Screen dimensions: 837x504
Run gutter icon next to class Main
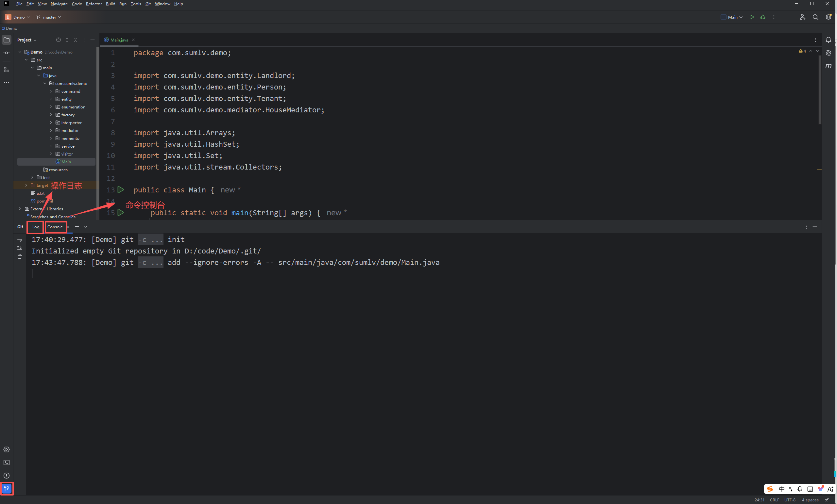(121, 190)
